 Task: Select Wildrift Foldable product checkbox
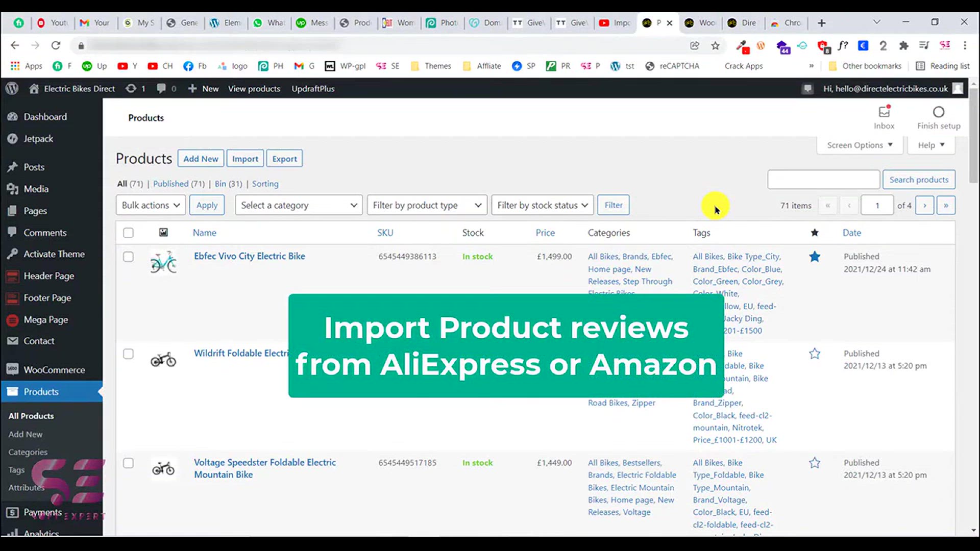128,354
